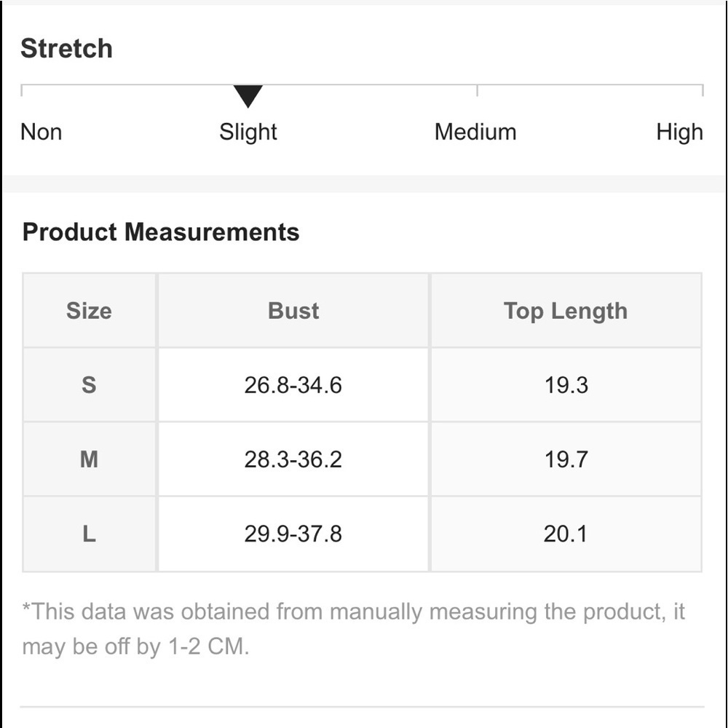The height and width of the screenshot is (728, 728).
Task: Click the Product Measurements heading
Action: point(161,232)
